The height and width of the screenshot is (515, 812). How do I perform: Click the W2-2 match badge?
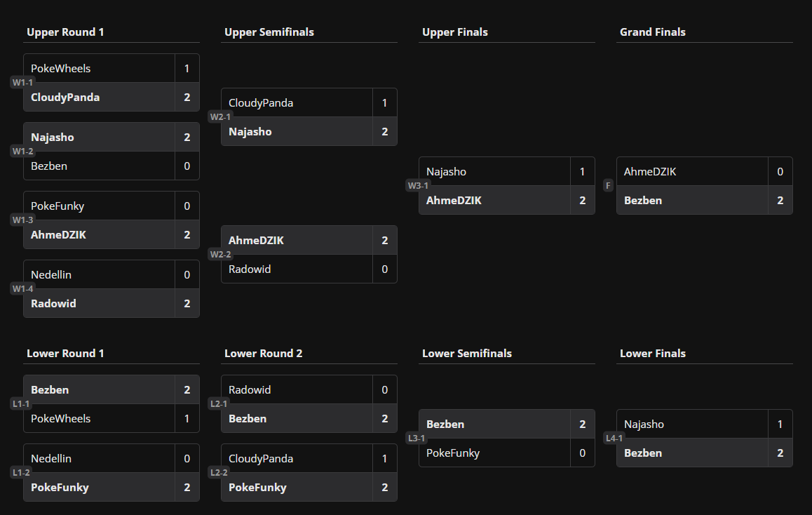[x=220, y=255]
